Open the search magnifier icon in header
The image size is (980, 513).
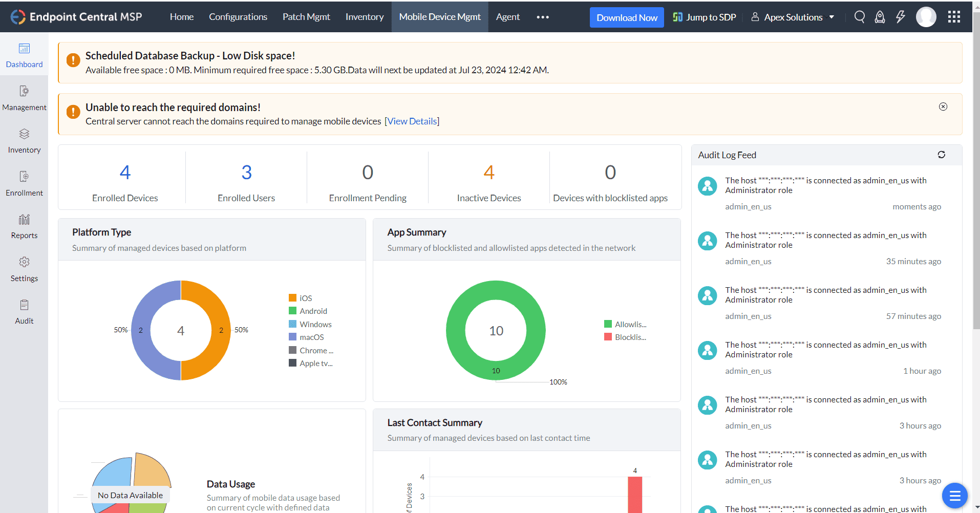(x=859, y=17)
